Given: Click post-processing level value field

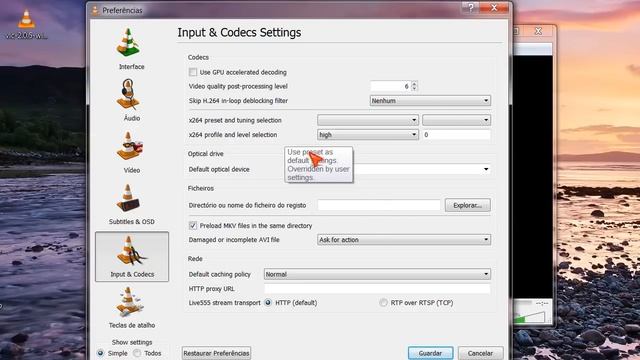Looking at the screenshot, I should point(390,86).
